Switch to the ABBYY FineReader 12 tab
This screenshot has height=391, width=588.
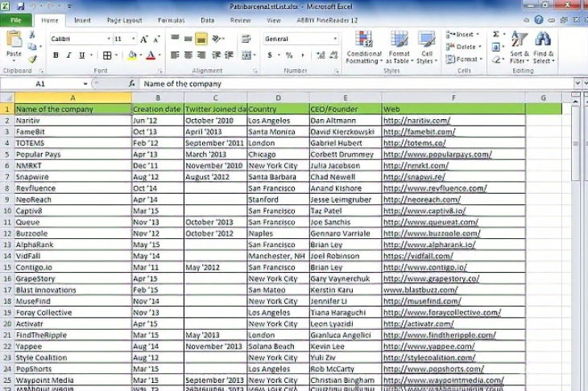[327, 21]
